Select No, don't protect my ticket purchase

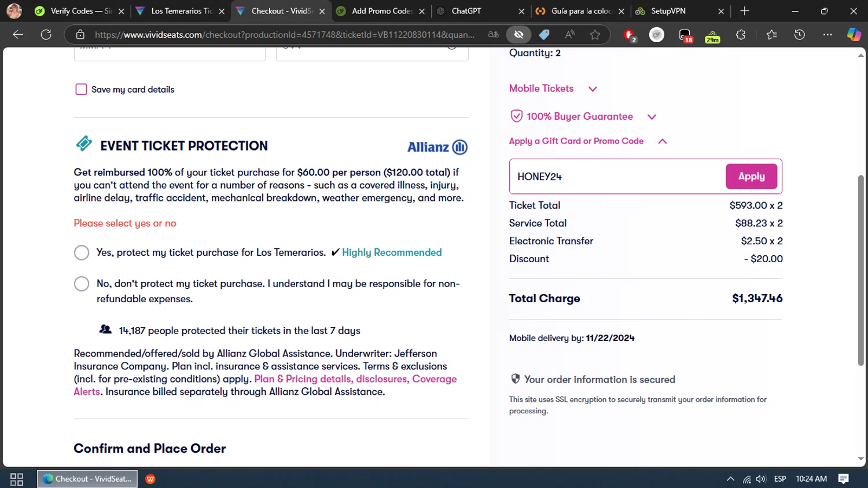pyautogui.click(x=82, y=284)
